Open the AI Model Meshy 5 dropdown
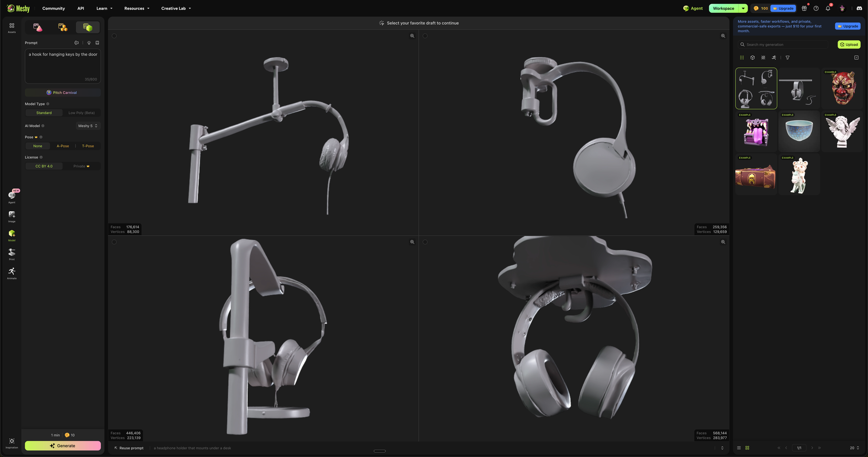Viewport: 868px width, 457px height. (88, 126)
